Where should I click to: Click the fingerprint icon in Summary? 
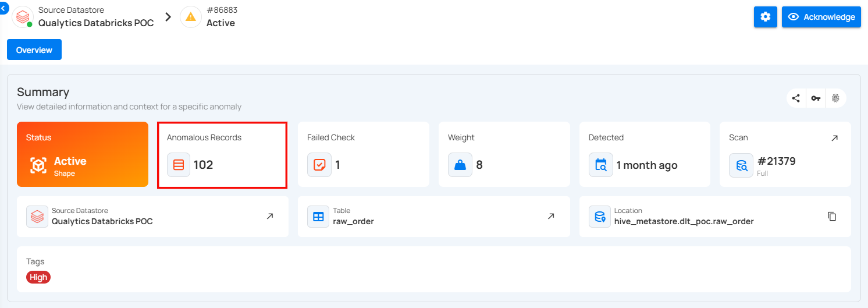(x=836, y=98)
